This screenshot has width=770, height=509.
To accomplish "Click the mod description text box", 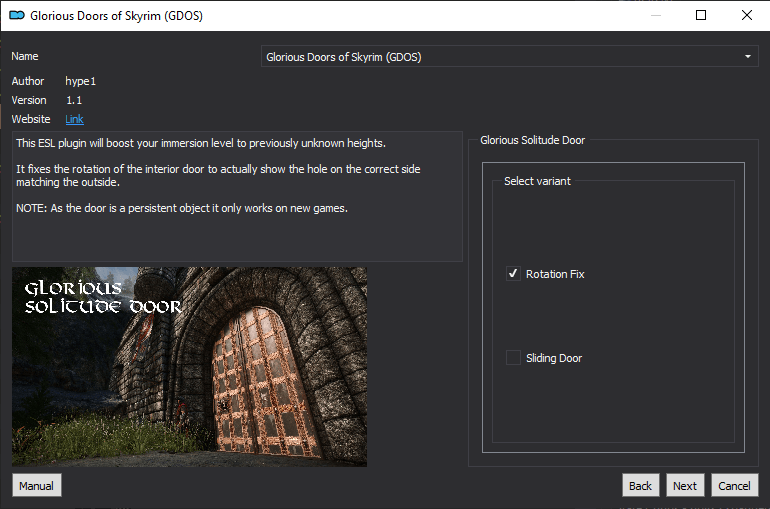I will 237,196.
